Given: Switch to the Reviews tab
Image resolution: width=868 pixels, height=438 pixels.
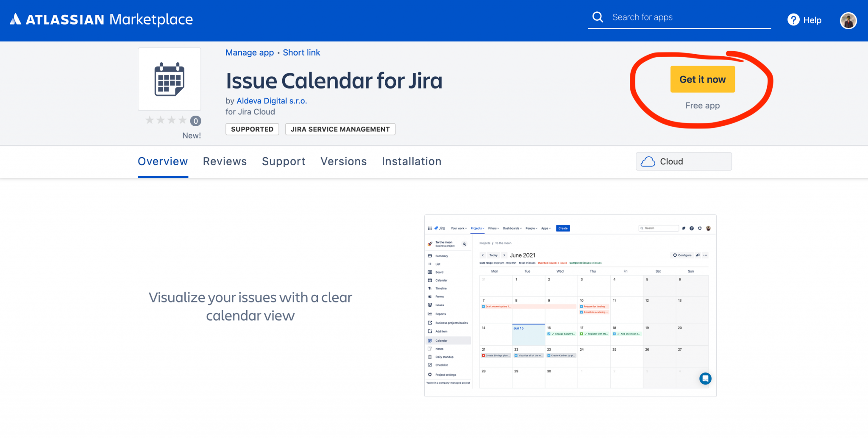Looking at the screenshot, I should tap(225, 161).
